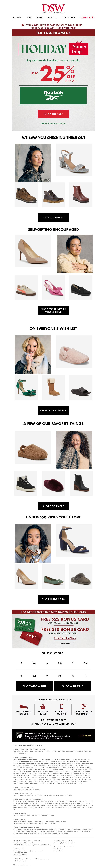Click Join Now in VIP banner

[x=85, y=736]
